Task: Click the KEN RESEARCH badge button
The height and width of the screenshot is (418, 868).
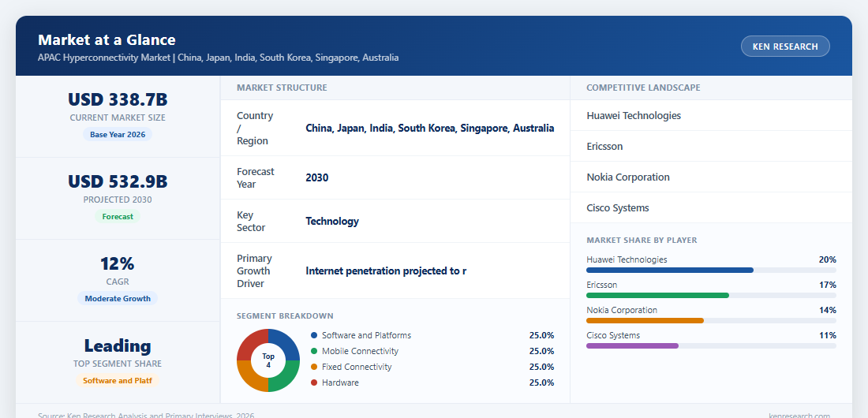Action: tap(785, 47)
